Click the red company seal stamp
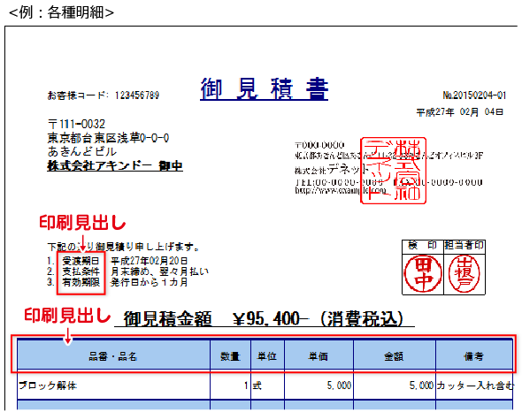Image resolution: width=522 pixels, height=420 pixels. pos(393,170)
